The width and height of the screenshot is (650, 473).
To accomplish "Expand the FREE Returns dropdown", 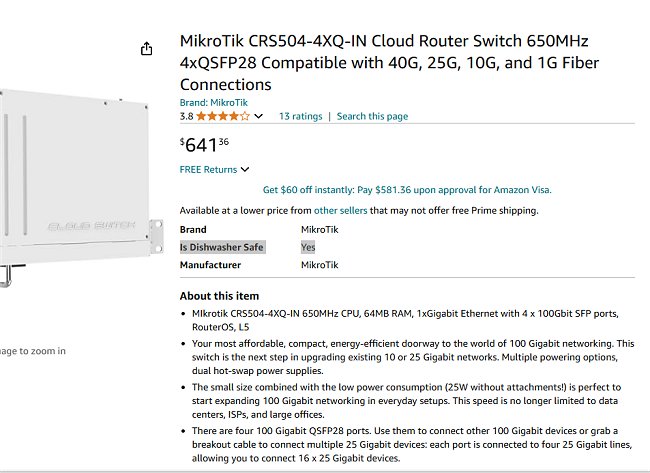I will [x=214, y=170].
